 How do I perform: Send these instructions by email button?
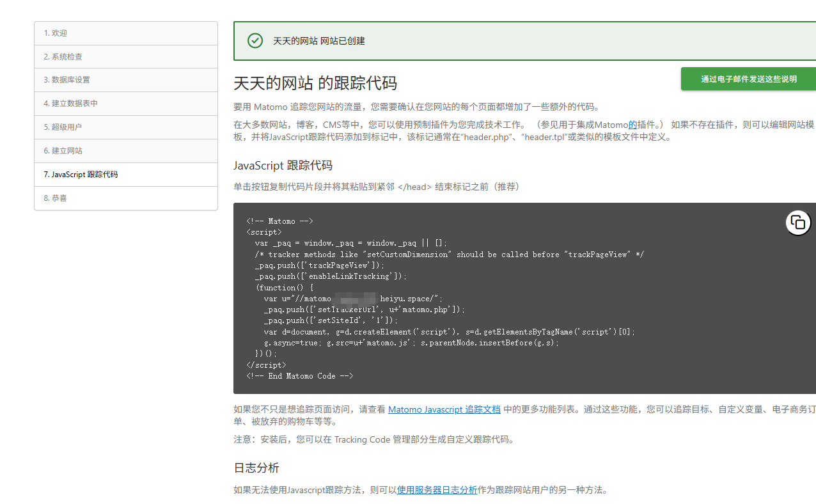[x=748, y=79]
